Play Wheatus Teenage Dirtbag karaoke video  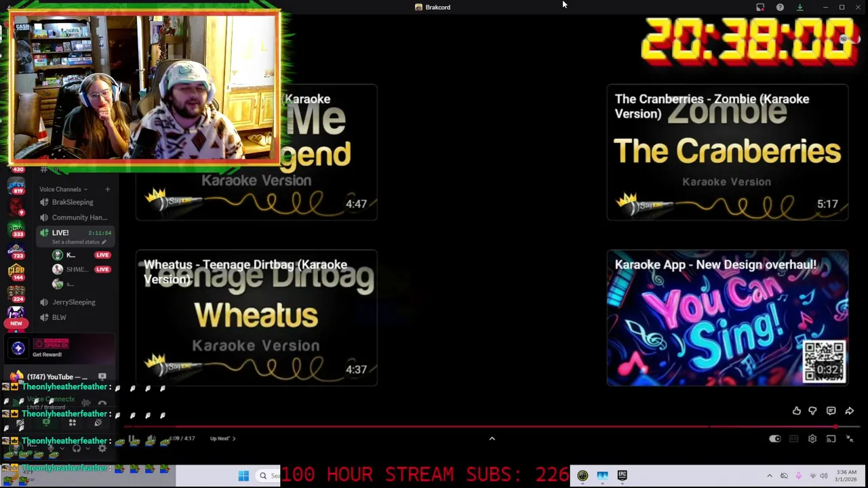pos(256,318)
